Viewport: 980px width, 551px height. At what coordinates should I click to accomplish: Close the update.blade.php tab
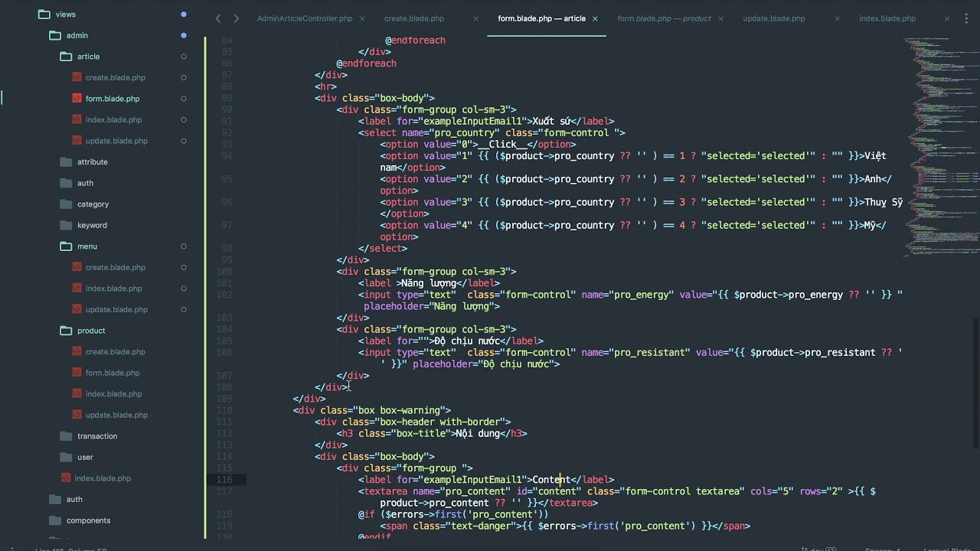837,18
